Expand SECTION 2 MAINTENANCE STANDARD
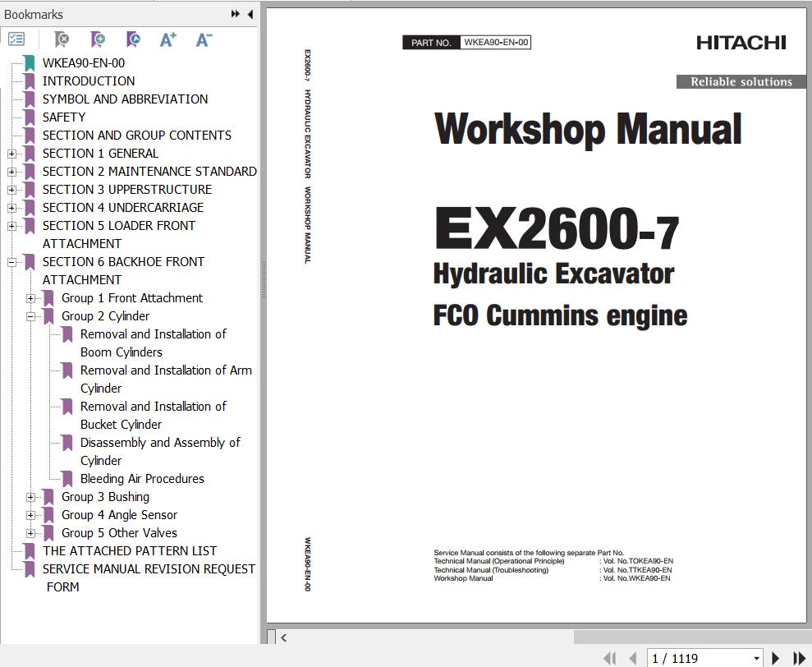This screenshot has height=667, width=812. click(x=12, y=172)
